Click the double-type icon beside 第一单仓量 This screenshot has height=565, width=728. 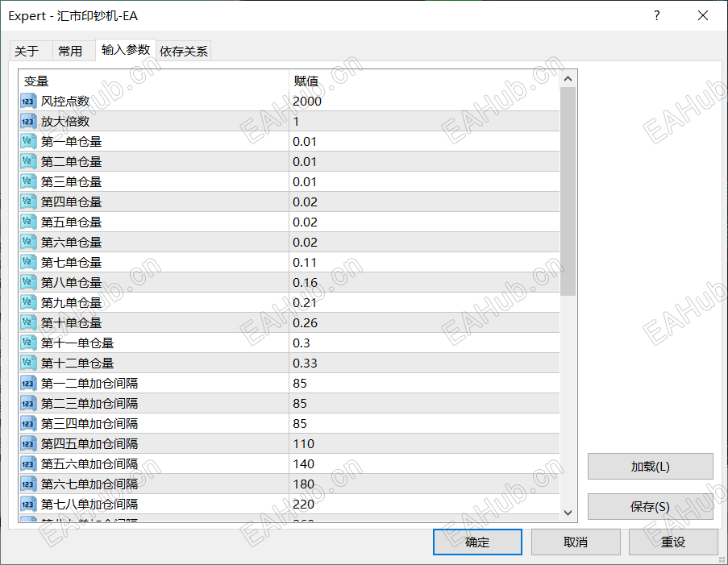pos(28,142)
